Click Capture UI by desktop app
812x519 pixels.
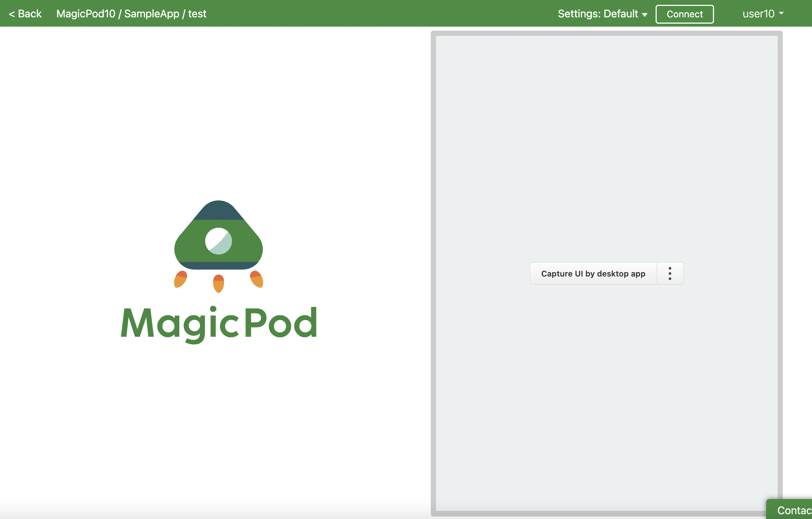click(x=593, y=274)
